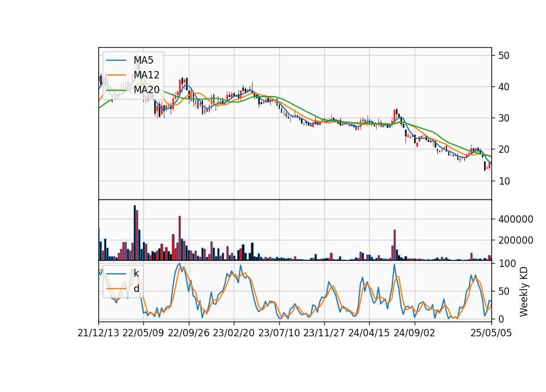The image size is (546, 392).
Task: Click the 24/09/02 date tick label
Action: 415,333
